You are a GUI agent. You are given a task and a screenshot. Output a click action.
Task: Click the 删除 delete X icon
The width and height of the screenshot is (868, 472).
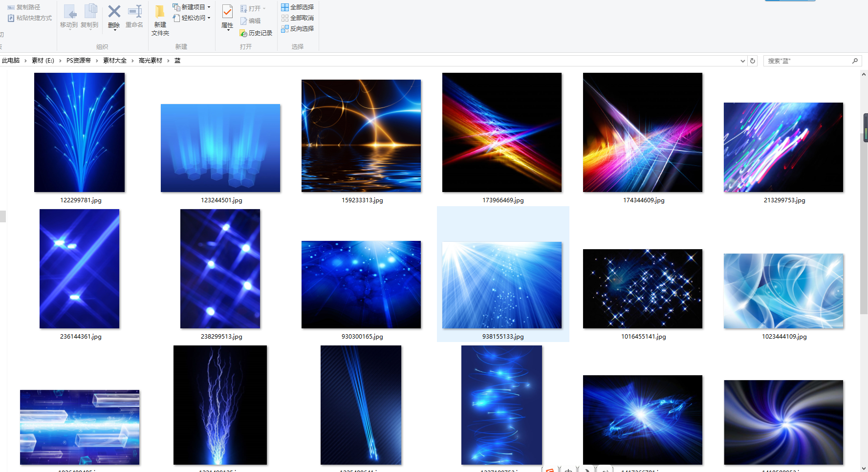[x=114, y=11]
